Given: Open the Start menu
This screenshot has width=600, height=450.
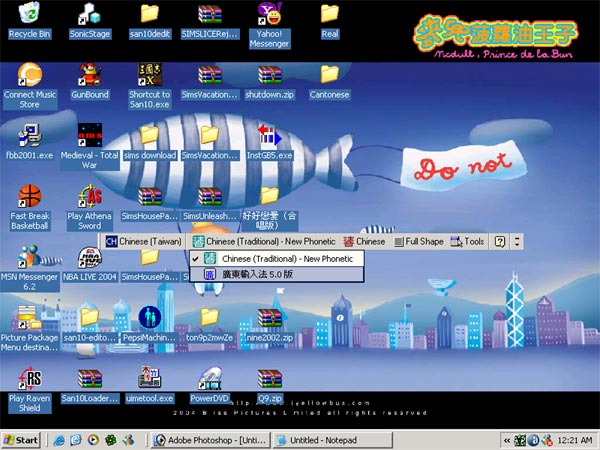Looking at the screenshot, I should [21, 440].
